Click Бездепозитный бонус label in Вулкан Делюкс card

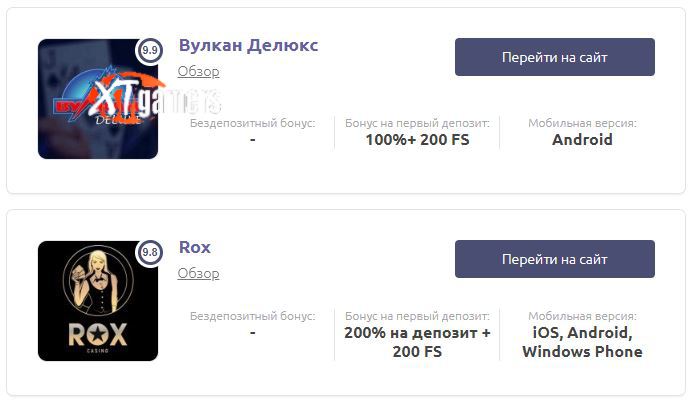[253, 123]
